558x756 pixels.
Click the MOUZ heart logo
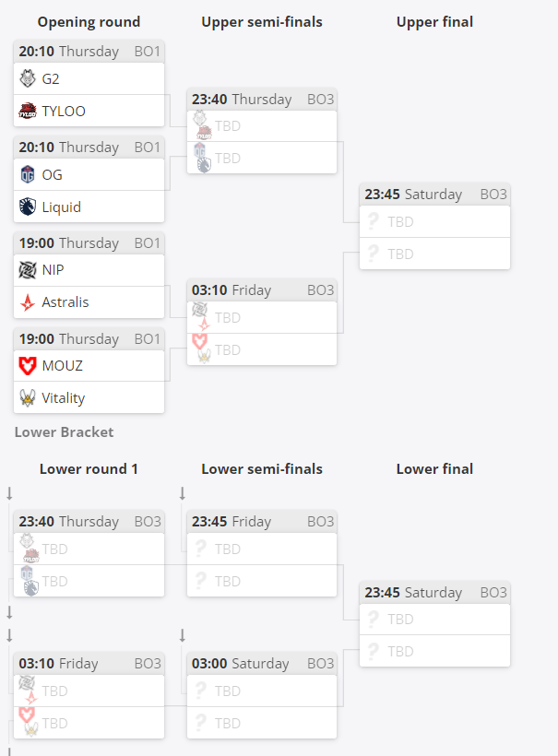28,366
